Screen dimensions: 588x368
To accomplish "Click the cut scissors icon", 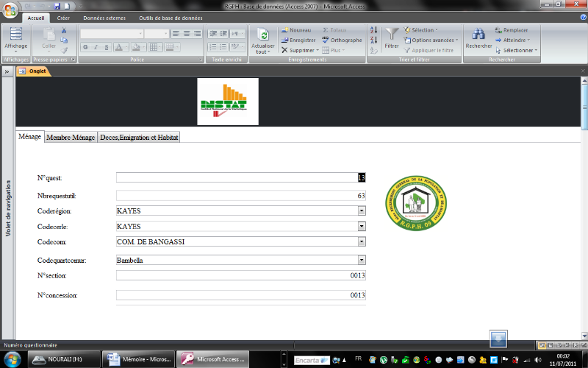I will [64, 31].
